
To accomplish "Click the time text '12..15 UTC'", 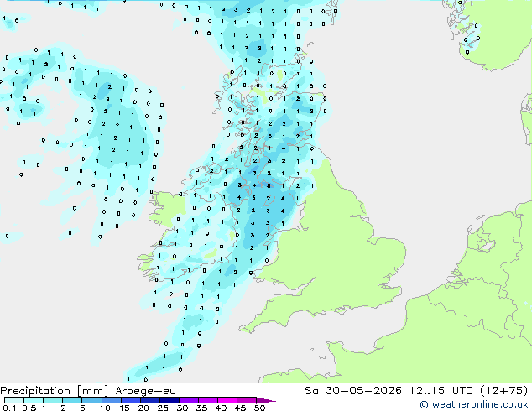I will point(441,390).
